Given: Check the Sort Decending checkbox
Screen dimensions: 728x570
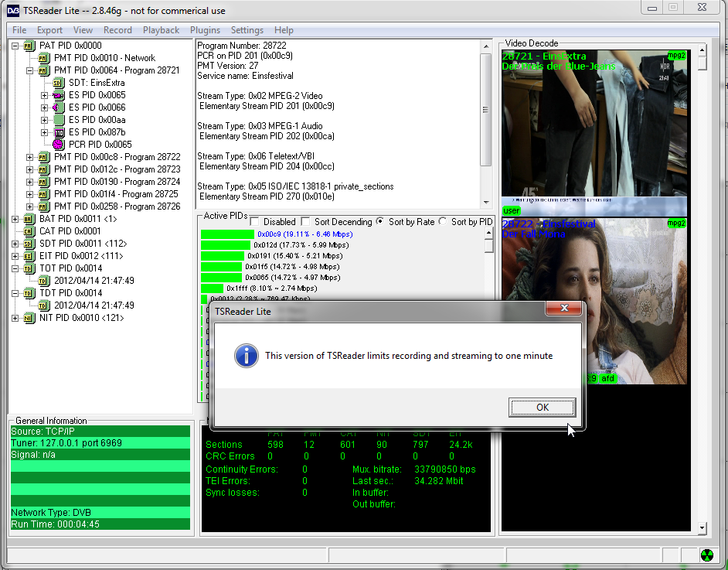Looking at the screenshot, I should pyautogui.click(x=305, y=222).
